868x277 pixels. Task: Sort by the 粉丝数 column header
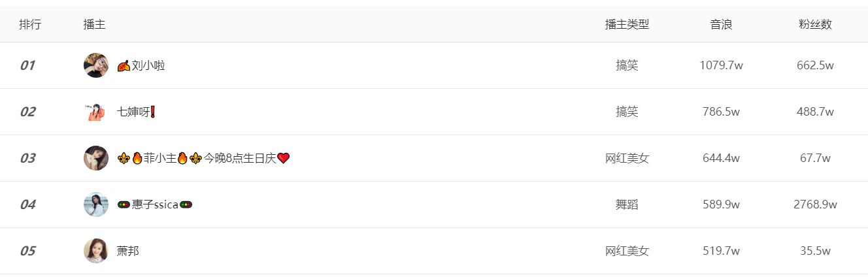(x=815, y=25)
